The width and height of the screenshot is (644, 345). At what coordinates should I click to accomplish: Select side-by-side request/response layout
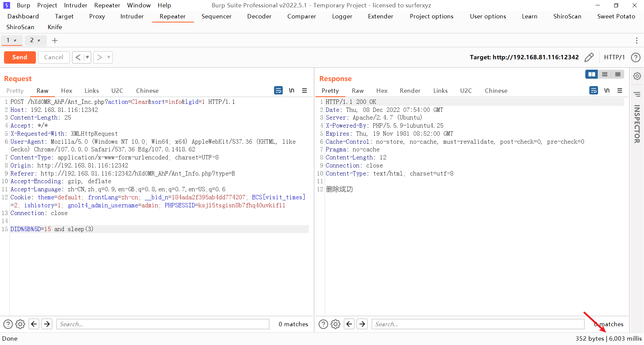click(592, 74)
